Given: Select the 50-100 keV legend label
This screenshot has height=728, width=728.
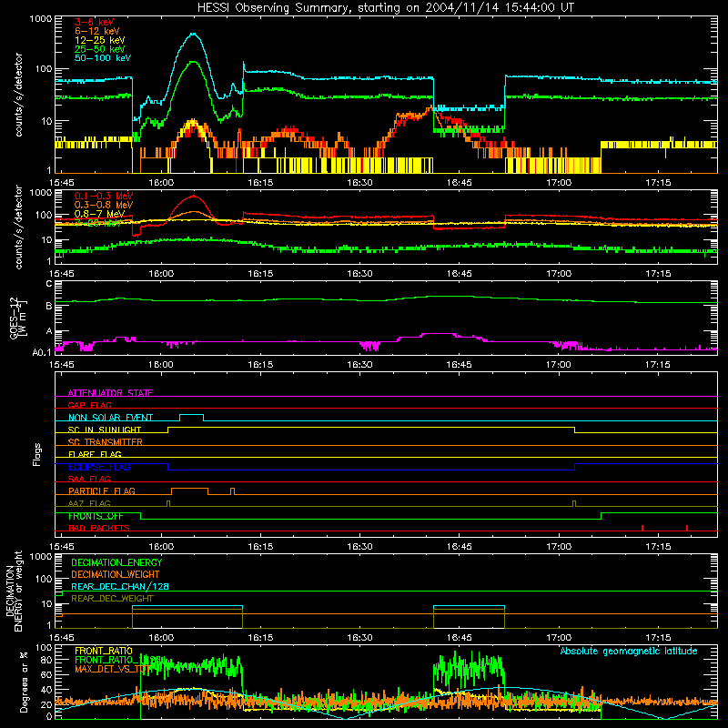Looking at the screenshot, I should [103, 57].
